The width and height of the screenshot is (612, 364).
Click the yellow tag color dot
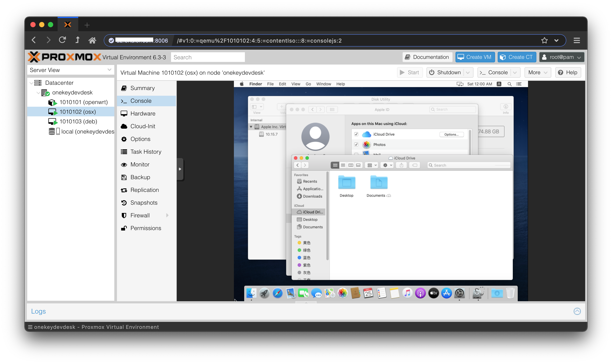pyautogui.click(x=299, y=243)
